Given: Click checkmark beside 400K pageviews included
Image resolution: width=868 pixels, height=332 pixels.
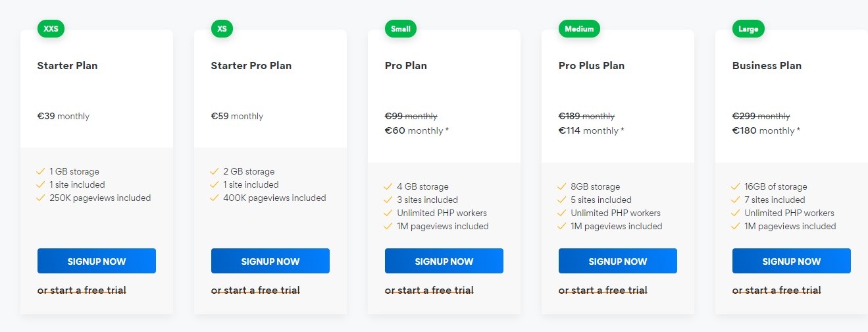Looking at the screenshot, I should pyautogui.click(x=215, y=198).
